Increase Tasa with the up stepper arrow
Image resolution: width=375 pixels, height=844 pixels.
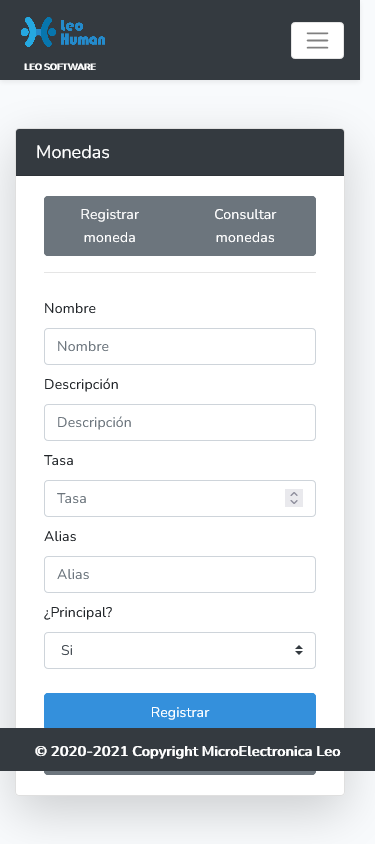coord(294,494)
